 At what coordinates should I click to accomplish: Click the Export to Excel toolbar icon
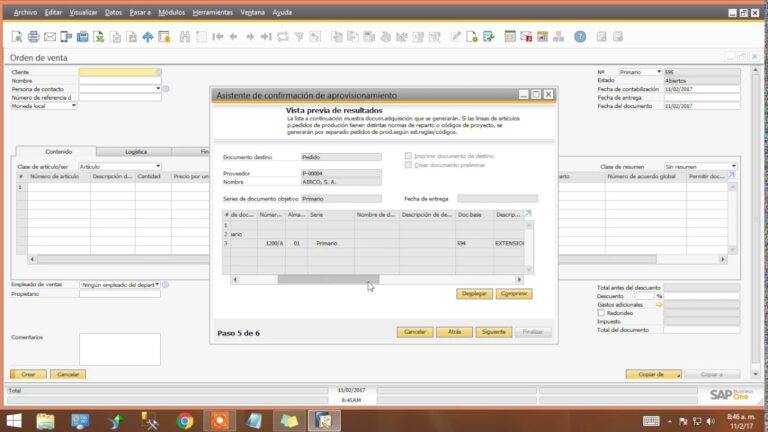(99, 37)
